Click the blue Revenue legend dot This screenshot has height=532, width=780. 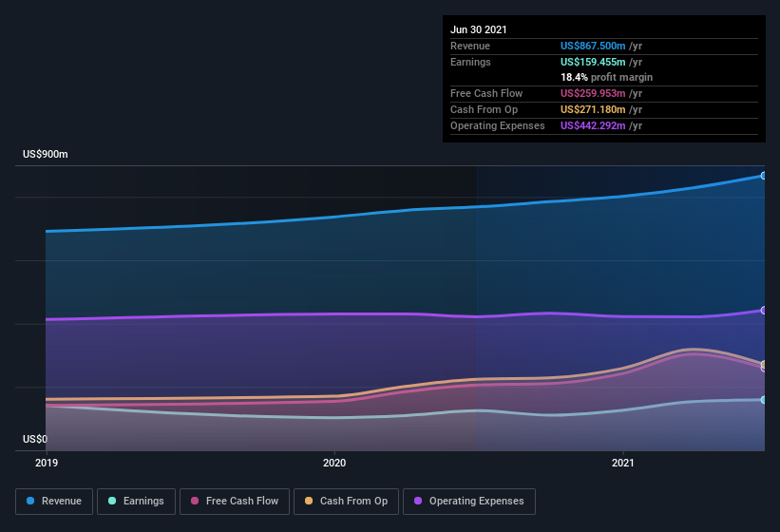pos(30,501)
